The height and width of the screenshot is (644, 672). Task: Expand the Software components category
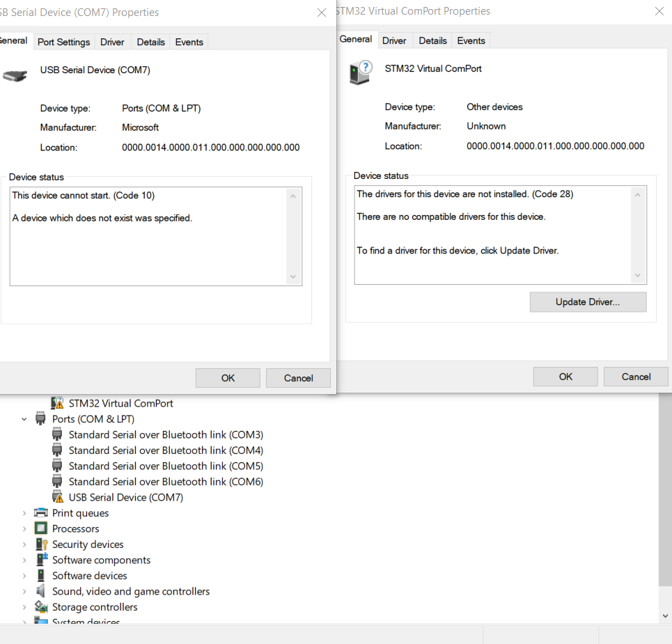click(x=24, y=560)
